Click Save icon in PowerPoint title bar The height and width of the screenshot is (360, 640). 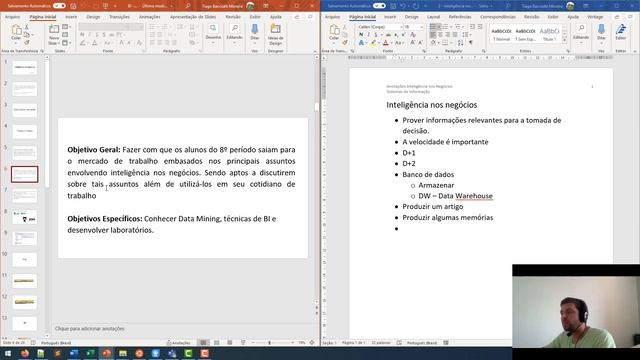click(73, 6)
